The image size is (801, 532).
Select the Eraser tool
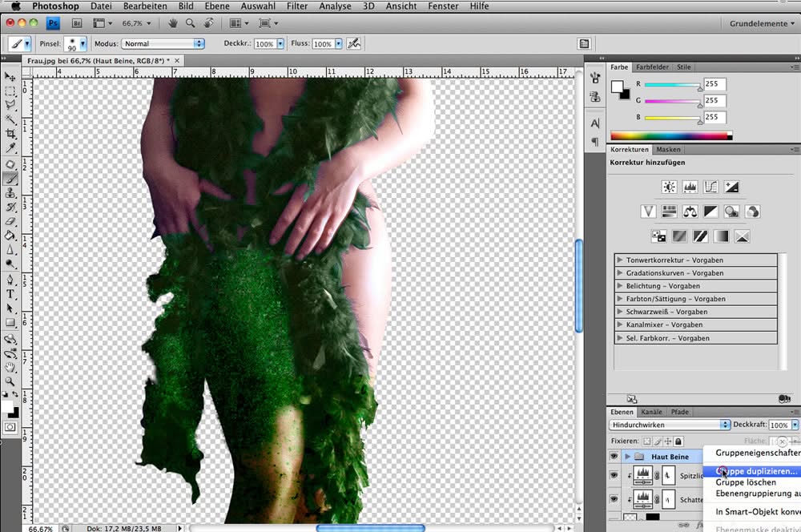10,222
